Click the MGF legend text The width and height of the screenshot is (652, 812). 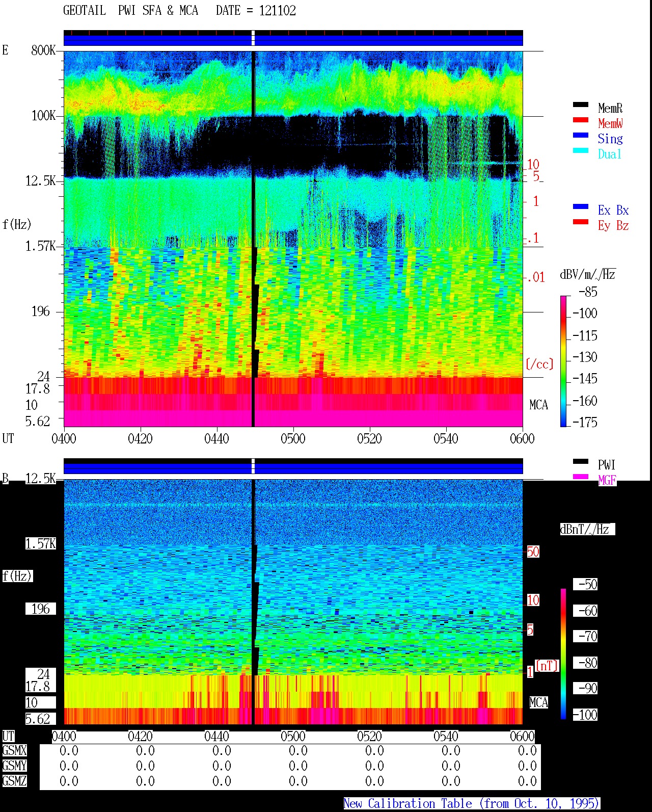(x=607, y=480)
